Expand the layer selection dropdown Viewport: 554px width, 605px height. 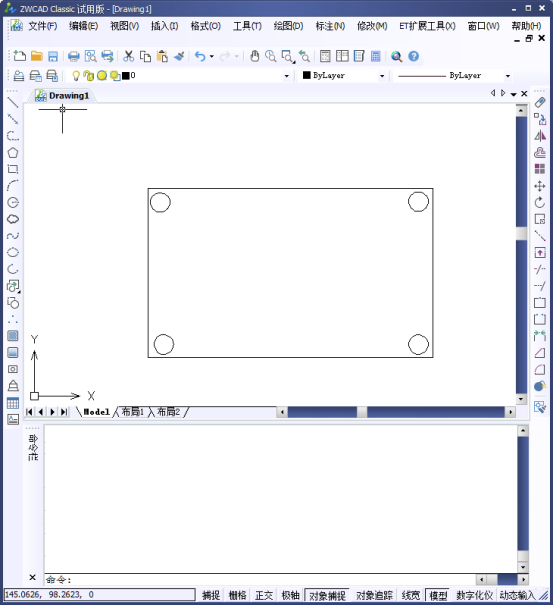(286, 76)
